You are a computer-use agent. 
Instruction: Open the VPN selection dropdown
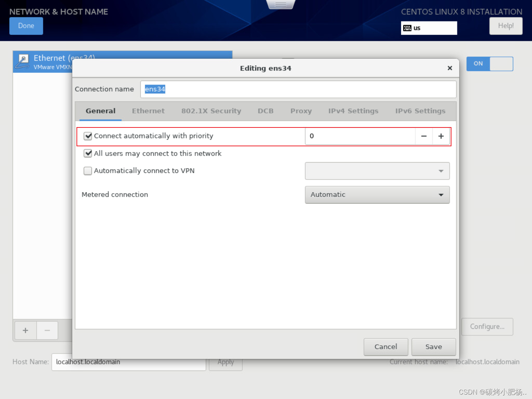pyautogui.click(x=377, y=171)
